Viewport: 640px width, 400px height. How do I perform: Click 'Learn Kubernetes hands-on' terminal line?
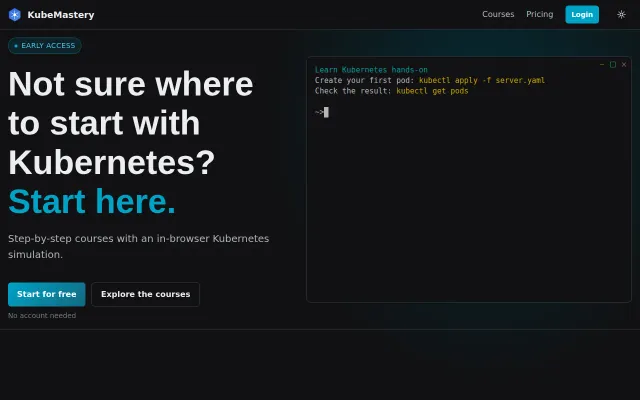pos(371,70)
